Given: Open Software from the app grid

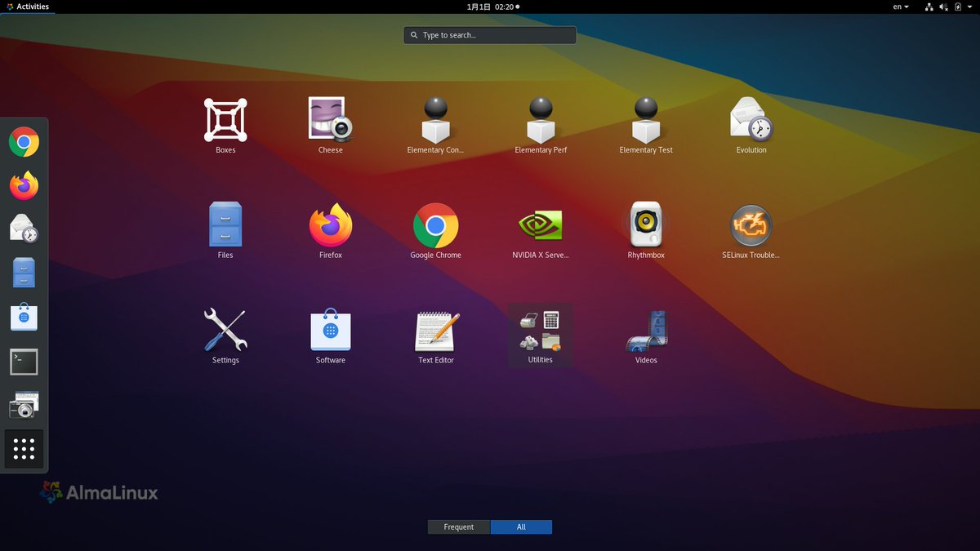Looking at the screenshot, I should (x=331, y=336).
